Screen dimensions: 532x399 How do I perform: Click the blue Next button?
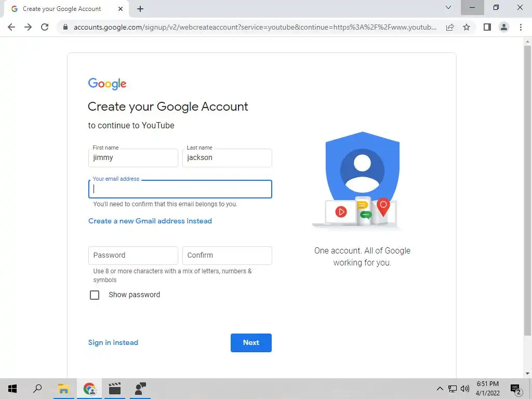point(251,343)
